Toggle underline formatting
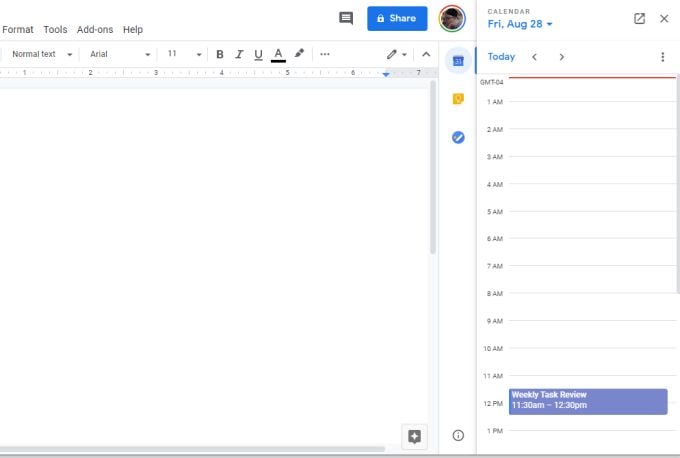 click(258, 54)
